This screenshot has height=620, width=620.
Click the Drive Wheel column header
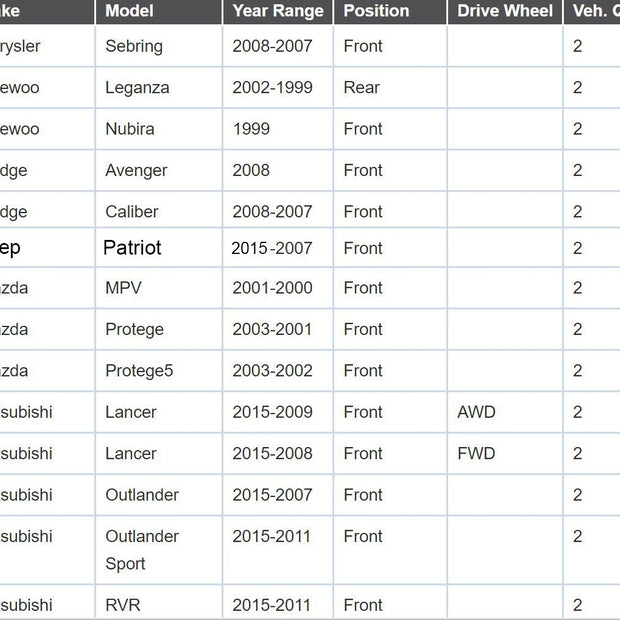pyautogui.click(x=505, y=11)
